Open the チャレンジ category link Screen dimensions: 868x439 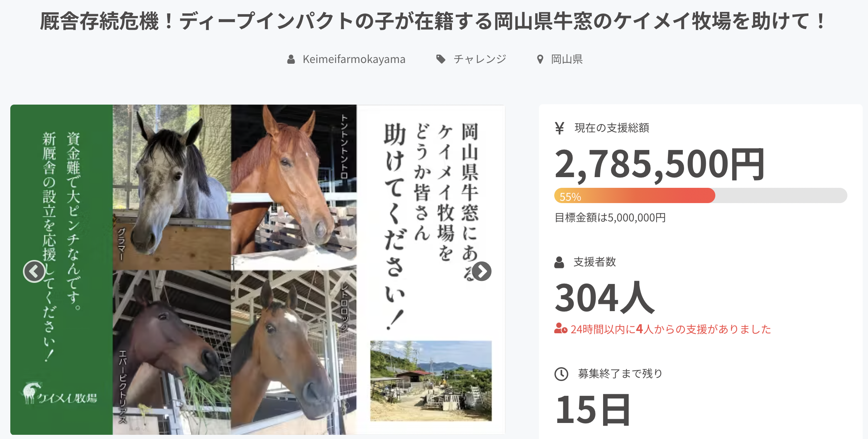coord(480,59)
